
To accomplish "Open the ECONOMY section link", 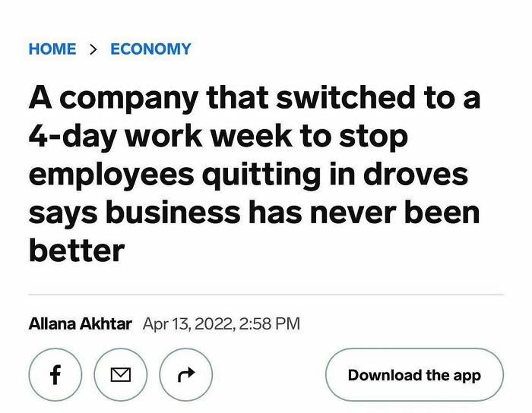I will (x=150, y=49).
